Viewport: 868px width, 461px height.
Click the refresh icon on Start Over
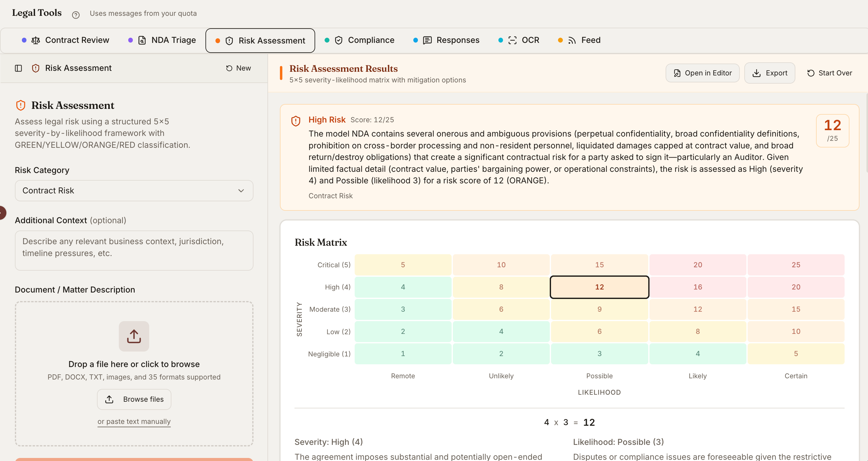coord(811,73)
